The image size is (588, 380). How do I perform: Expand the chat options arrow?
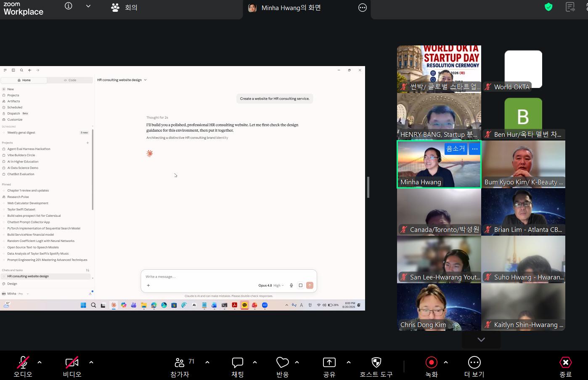pos(255,362)
